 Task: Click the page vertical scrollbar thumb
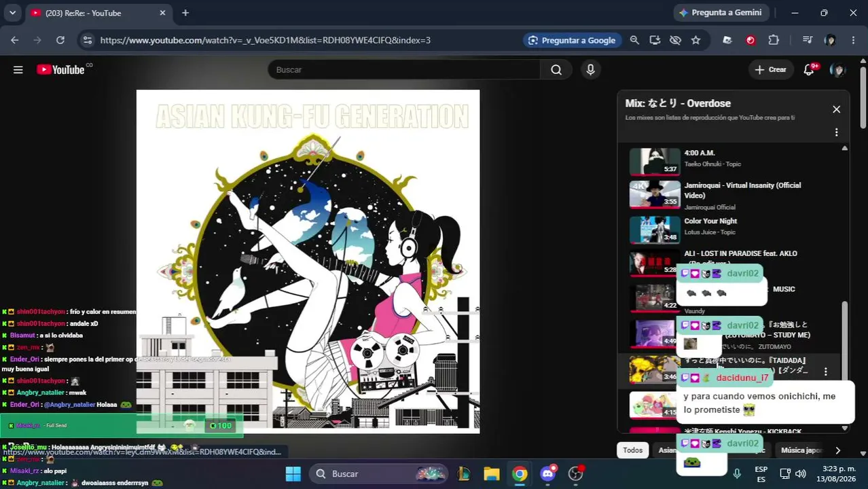pos(863,97)
